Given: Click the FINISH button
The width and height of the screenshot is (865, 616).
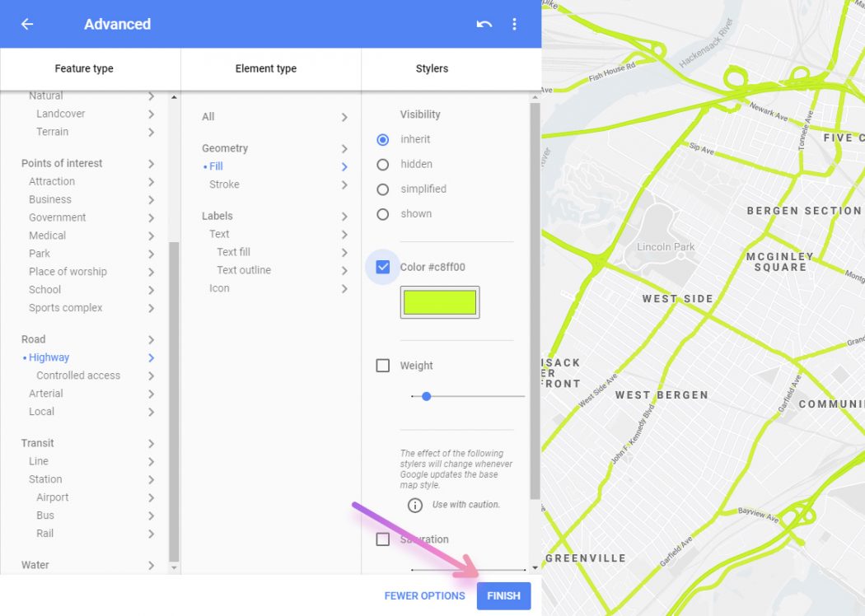Looking at the screenshot, I should click(503, 595).
